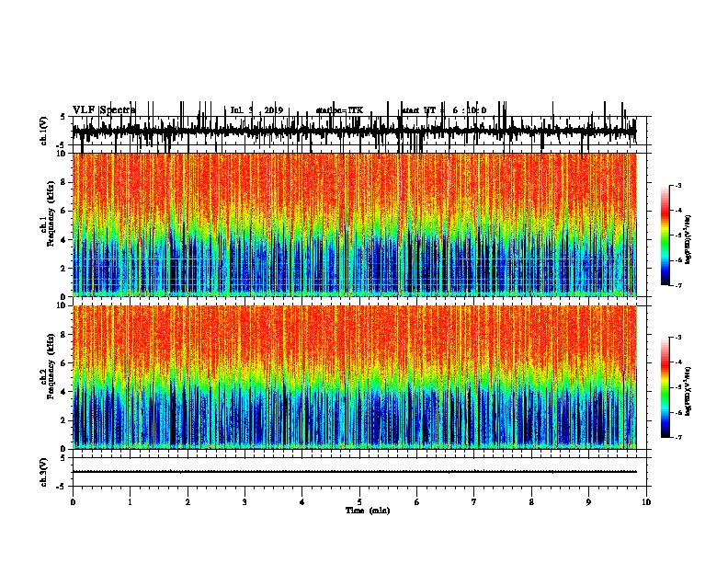The image size is (728, 563).
Task: Click the '4' kHz tick on ch.2 spectrogram
Action: [64, 392]
